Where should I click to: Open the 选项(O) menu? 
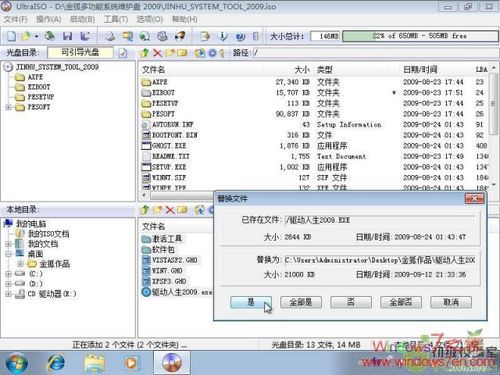coord(150,19)
